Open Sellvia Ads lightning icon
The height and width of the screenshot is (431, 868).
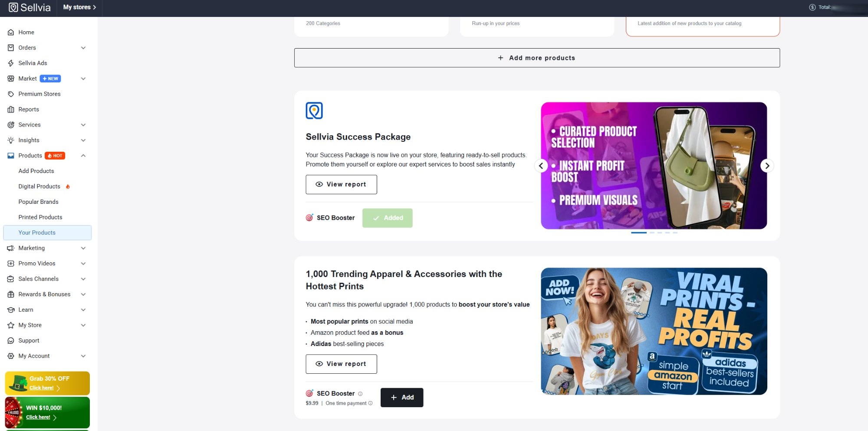[11, 63]
